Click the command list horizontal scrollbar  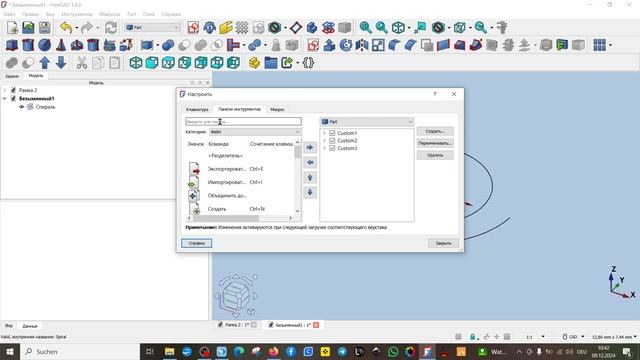pos(240,218)
